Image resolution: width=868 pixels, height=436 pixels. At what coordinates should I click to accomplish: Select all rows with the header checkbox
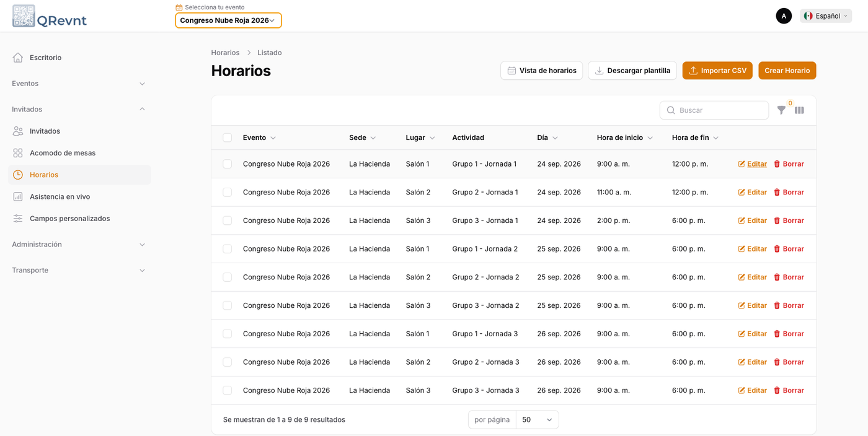coord(228,137)
